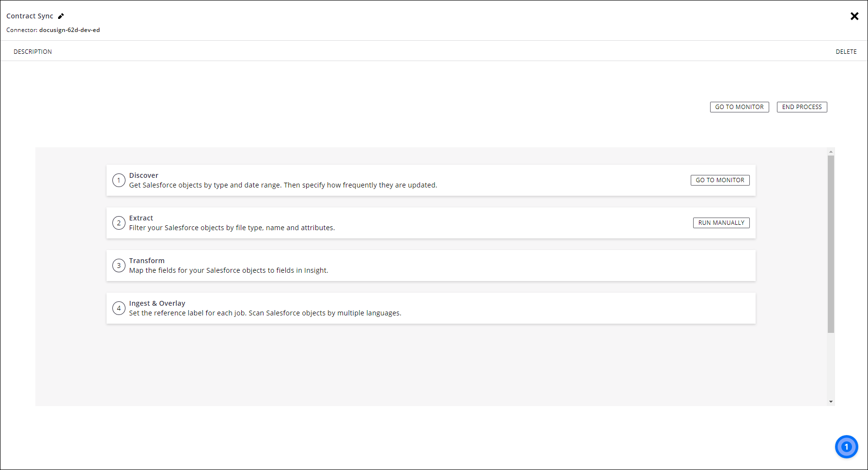Viewport: 868px width, 470px height.
Task: Click the step 4 circle beside Ingest & Overlay
Action: [x=119, y=308]
